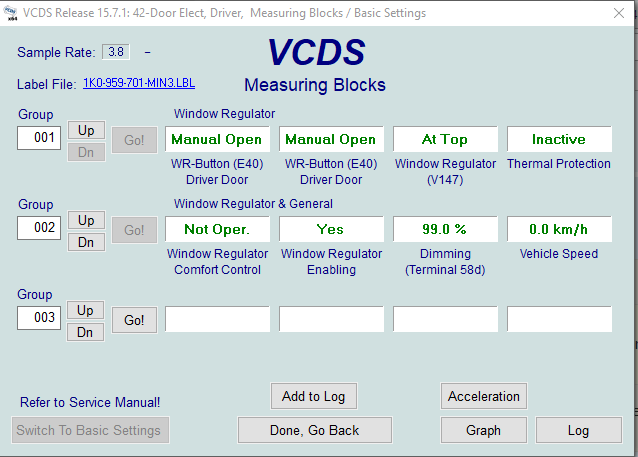Click the Sample Rate value box 3.8

116,52
